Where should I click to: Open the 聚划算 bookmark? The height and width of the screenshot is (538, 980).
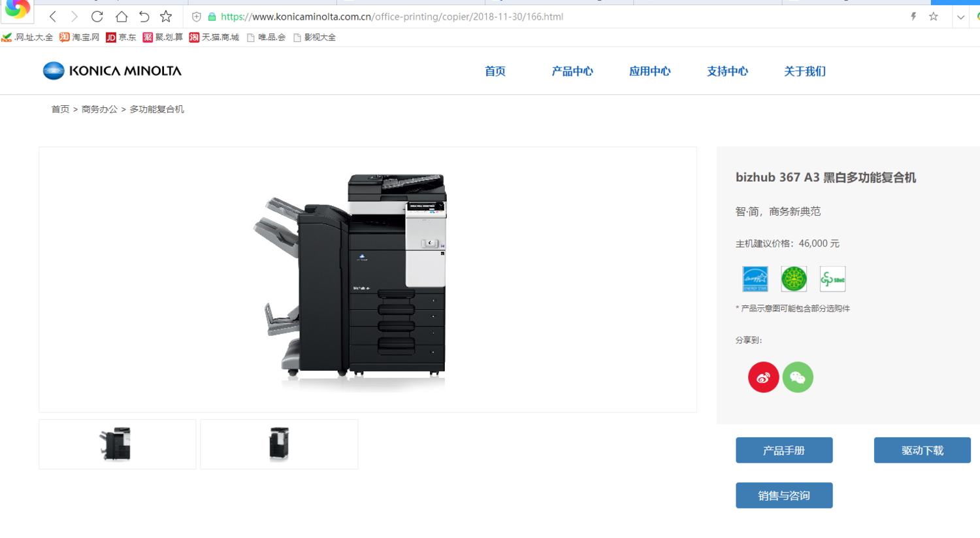163,37
